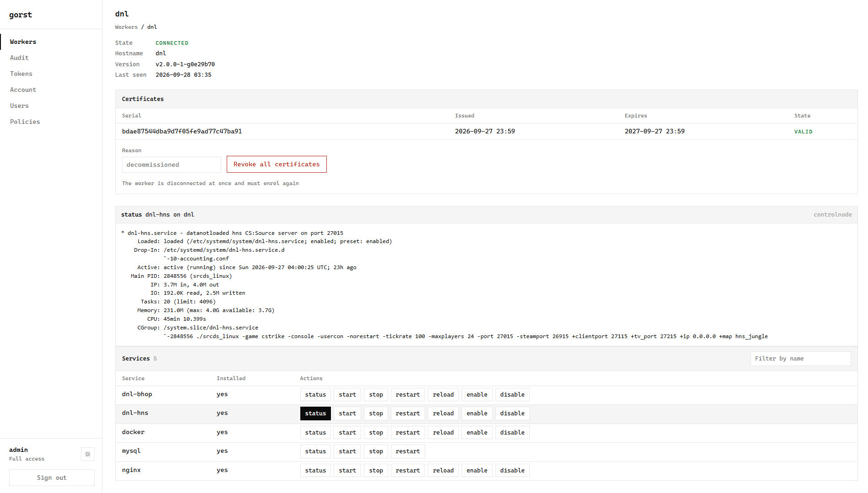Stop the mysql service
The height and width of the screenshot is (493, 868).
tap(376, 451)
